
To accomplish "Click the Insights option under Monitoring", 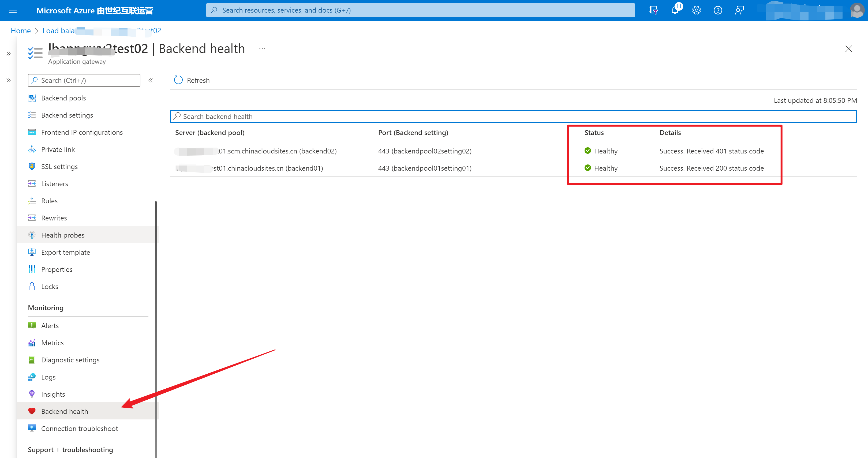I will click(53, 394).
